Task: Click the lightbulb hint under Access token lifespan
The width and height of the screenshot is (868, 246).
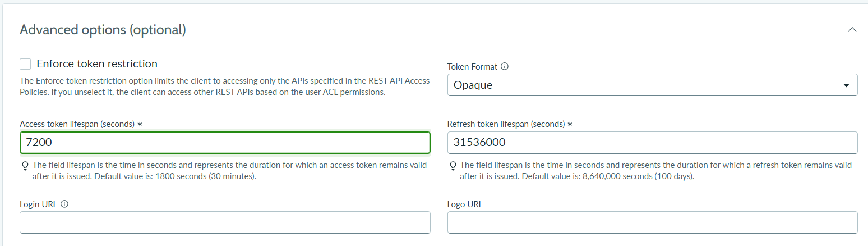Action: click(25, 166)
